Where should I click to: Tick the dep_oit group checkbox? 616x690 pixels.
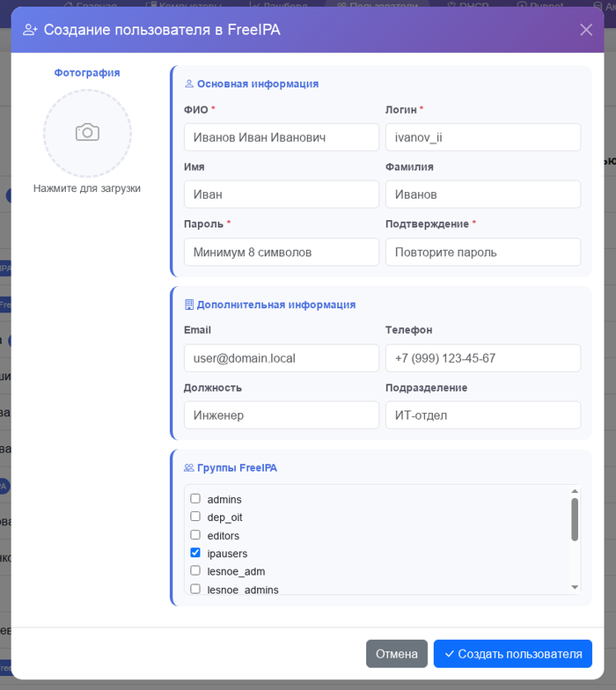pos(195,516)
